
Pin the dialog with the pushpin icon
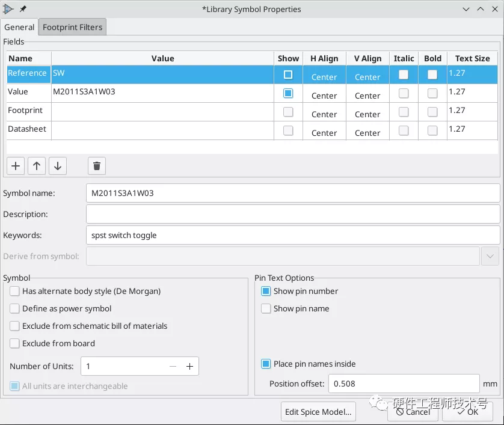(x=23, y=9)
